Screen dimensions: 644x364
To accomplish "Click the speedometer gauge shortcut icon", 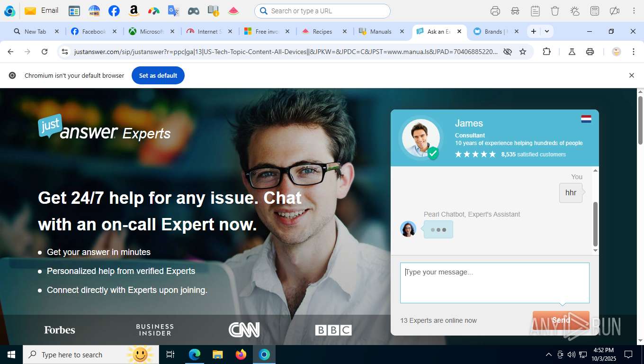I will (x=153, y=11).
